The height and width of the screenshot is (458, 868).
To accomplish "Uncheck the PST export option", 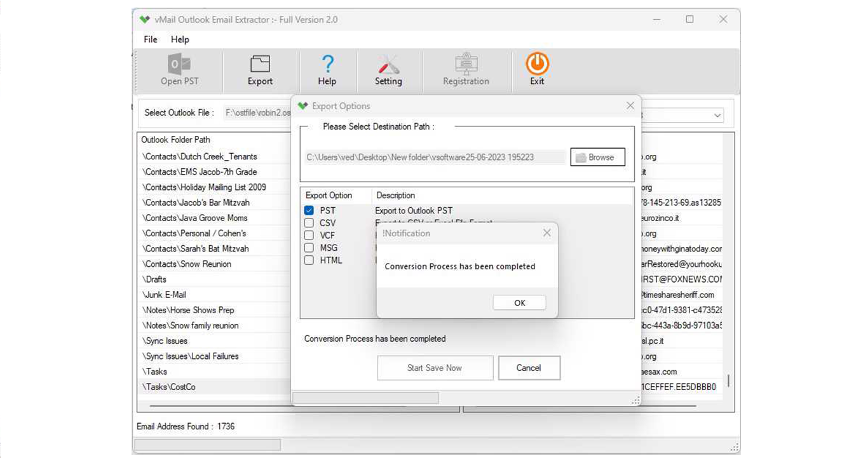I will click(309, 210).
